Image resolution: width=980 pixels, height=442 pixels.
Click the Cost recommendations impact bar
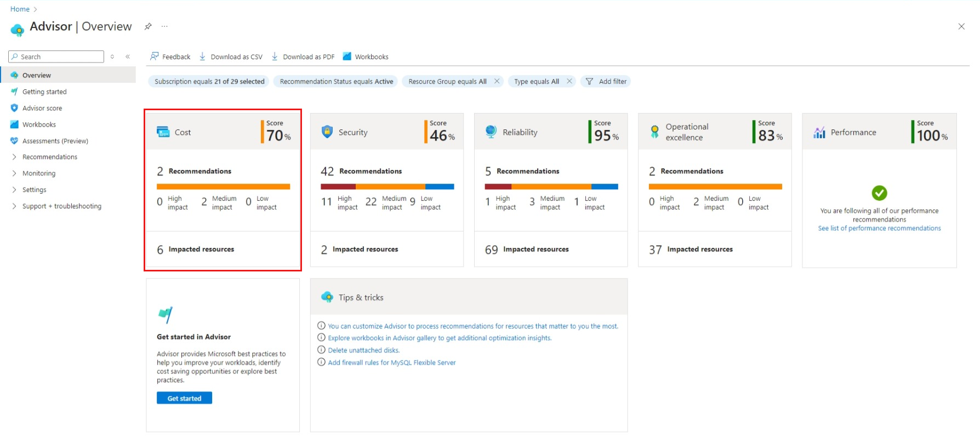point(223,186)
